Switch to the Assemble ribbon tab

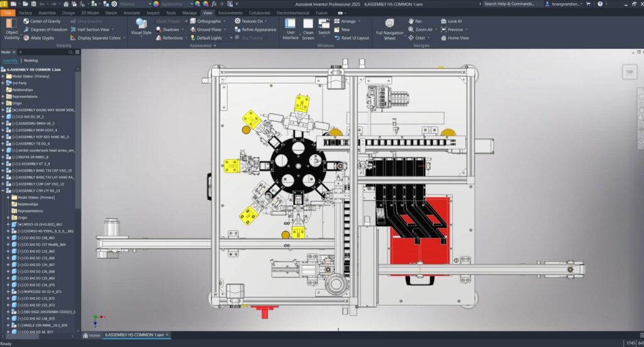[x=47, y=13]
